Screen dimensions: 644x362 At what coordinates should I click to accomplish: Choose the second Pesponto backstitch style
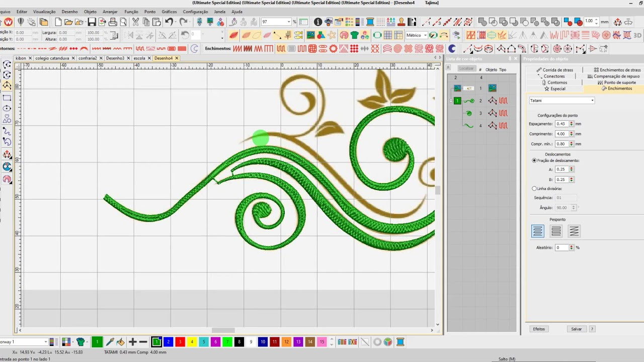point(556,231)
